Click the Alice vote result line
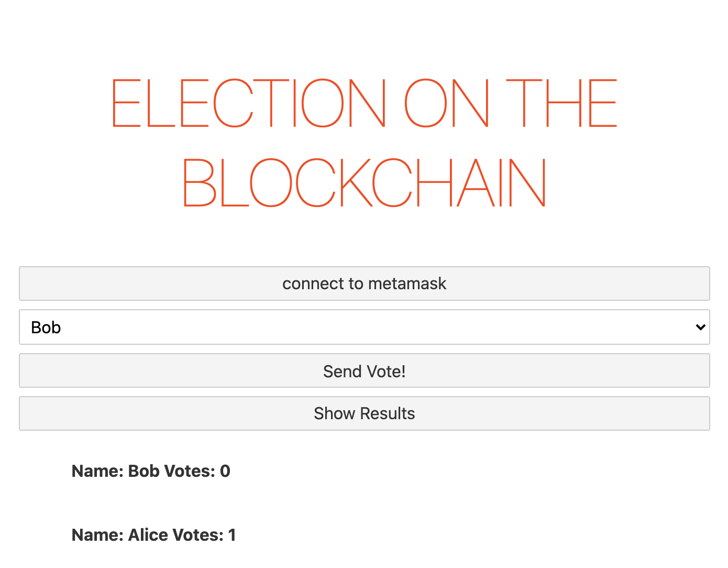The image size is (728, 568). click(x=153, y=535)
